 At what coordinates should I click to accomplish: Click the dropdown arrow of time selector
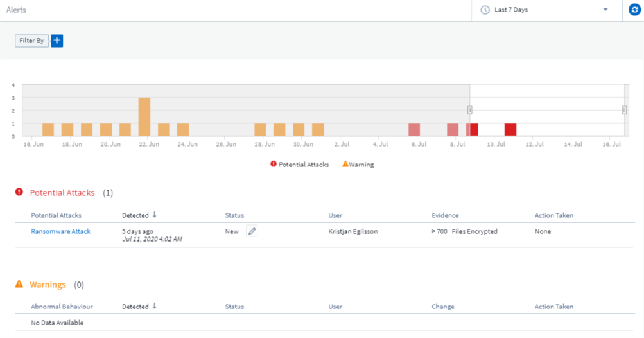pyautogui.click(x=605, y=10)
